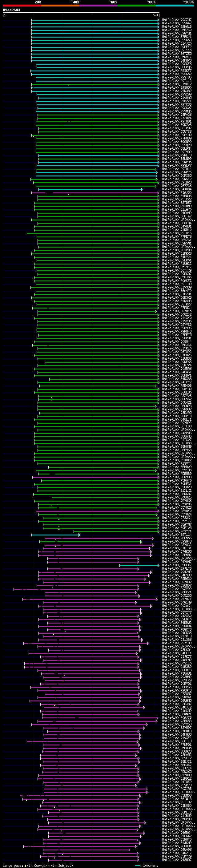Select the UniRef100_B0KFG1 label

[176, 484]
